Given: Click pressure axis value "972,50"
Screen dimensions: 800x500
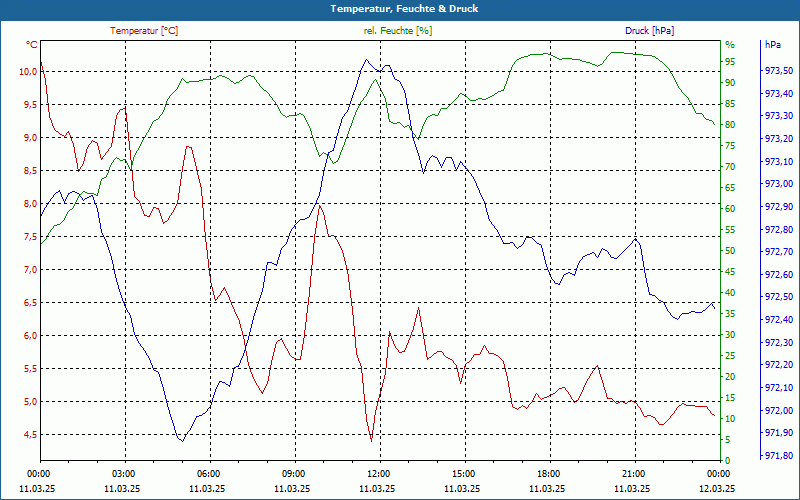Looking at the screenshot, I should [779, 297].
